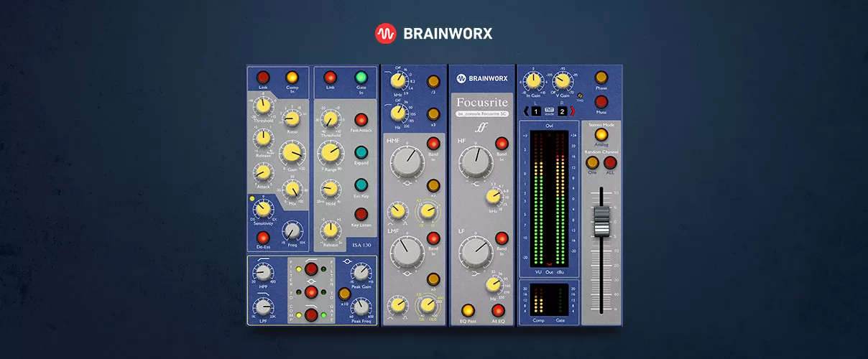Click the bx_console Focusrite SC label
This screenshot has width=868, height=359.
pos(484,115)
